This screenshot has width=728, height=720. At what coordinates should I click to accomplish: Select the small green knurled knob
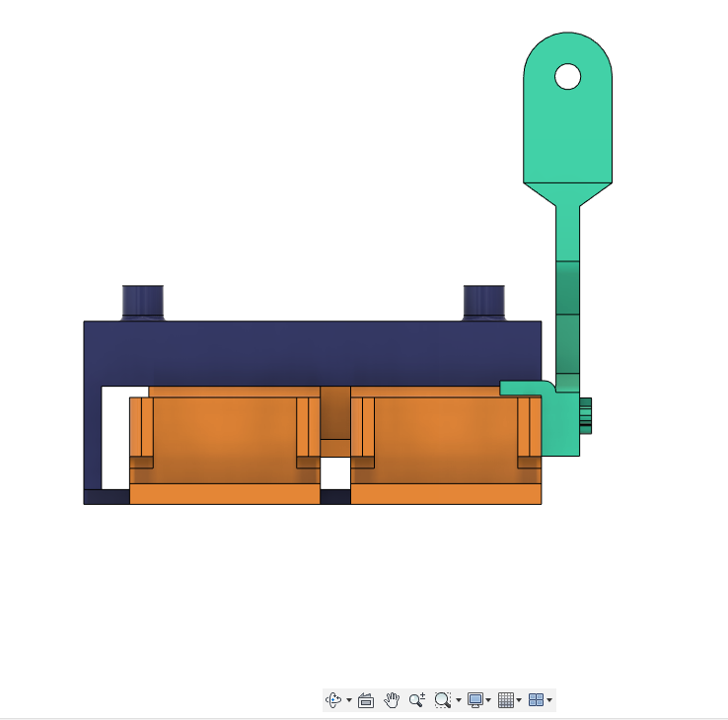click(586, 416)
